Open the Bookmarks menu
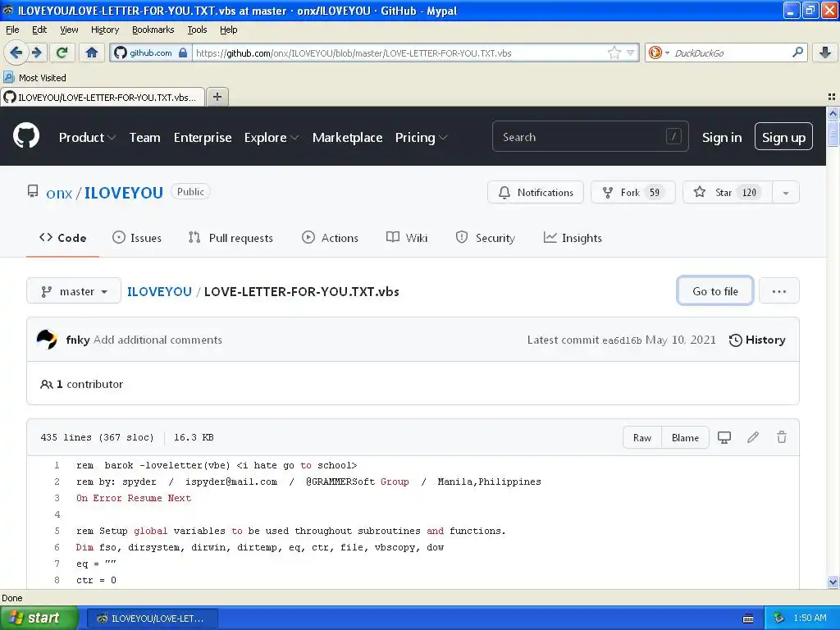The image size is (840, 630). 153,30
